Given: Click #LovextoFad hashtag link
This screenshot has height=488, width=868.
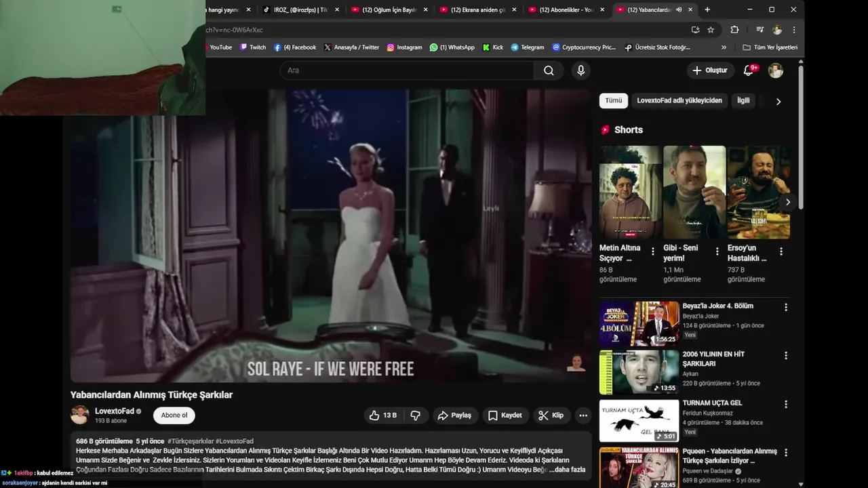Looking at the screenshot, I should pos(235,441).
